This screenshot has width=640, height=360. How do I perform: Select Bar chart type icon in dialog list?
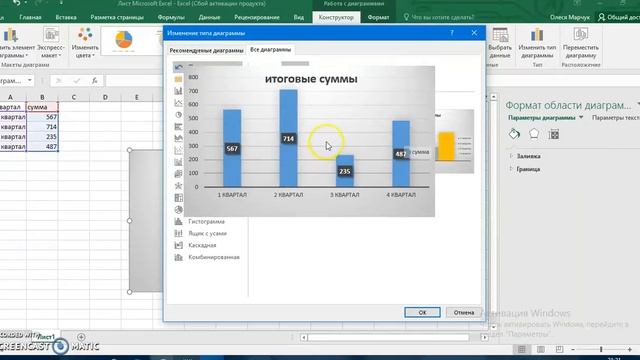[178, 127]
